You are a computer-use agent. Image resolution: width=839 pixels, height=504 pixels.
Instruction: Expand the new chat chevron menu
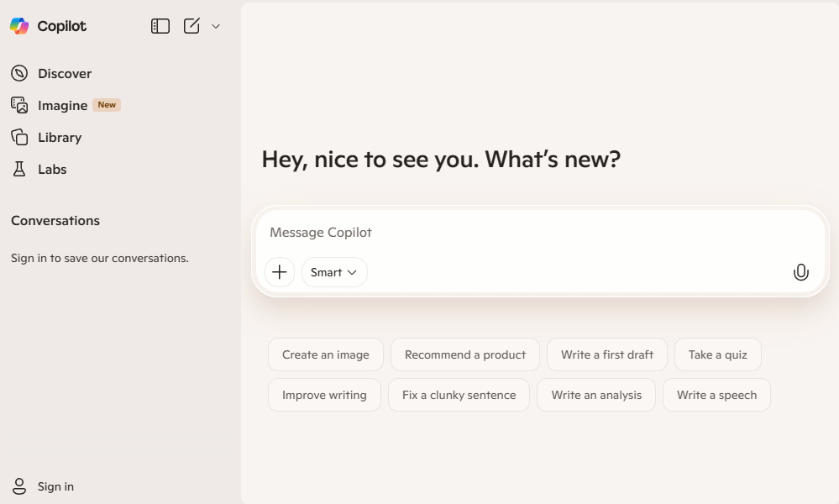point(215,26)
